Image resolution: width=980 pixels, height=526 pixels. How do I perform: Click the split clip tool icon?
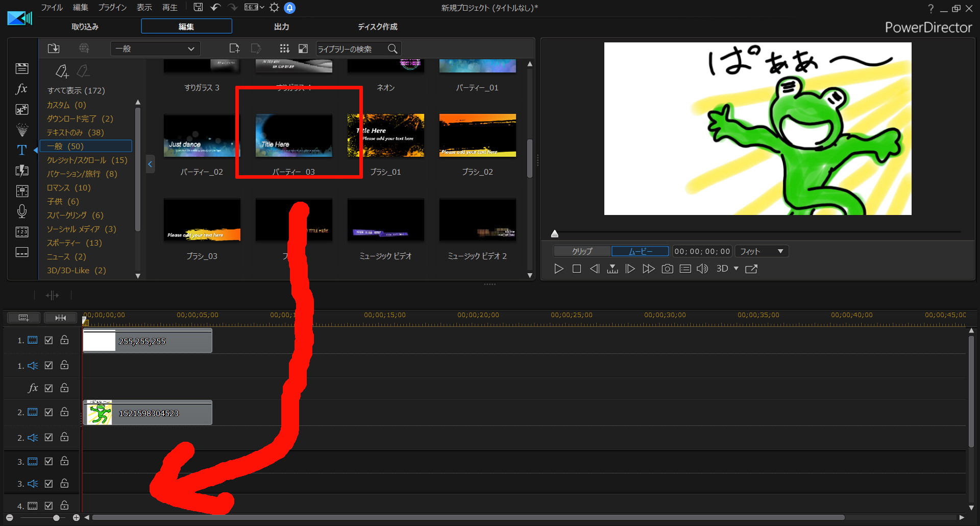coord(52,295)
